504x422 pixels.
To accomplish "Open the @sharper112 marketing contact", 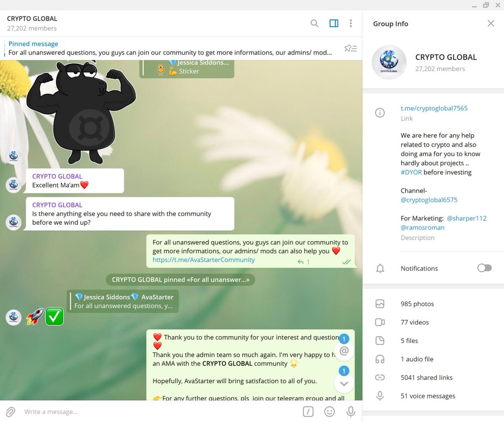I will point(467,219).
